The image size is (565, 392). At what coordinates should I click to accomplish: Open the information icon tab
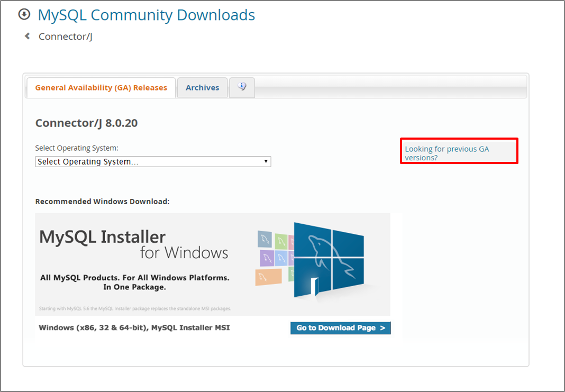point(242,87)
